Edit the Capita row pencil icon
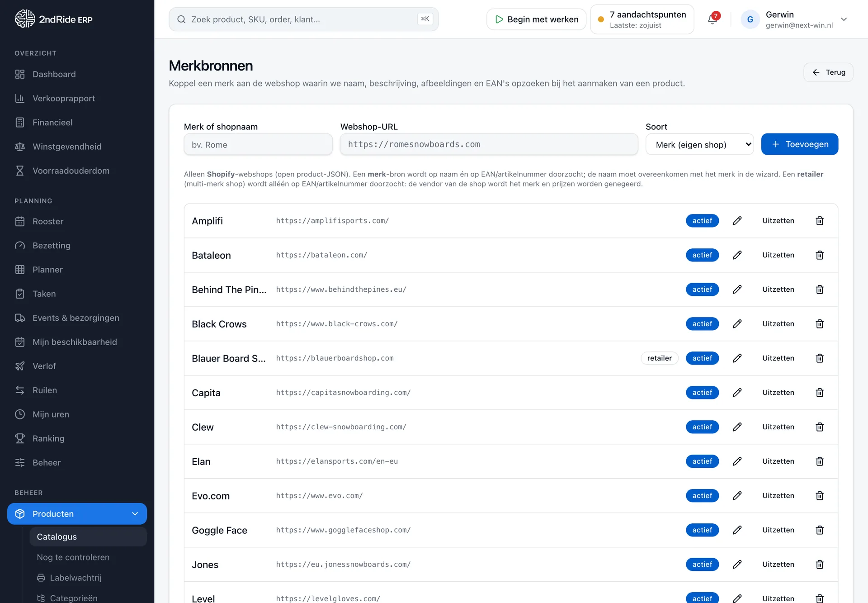Screen dimensions: 868x603 (x=737, y=393)
